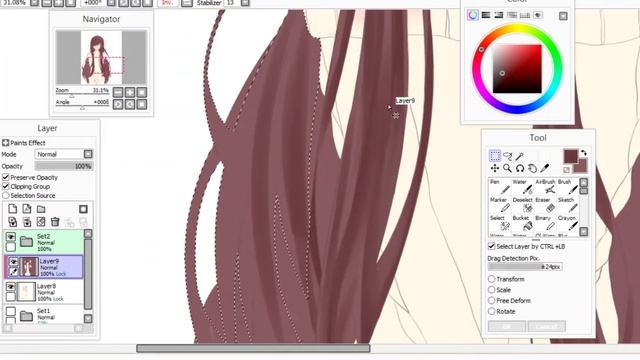The image size is (640, 360).
Task: Choose the Bucket fill tool
Action: [522, 223]
